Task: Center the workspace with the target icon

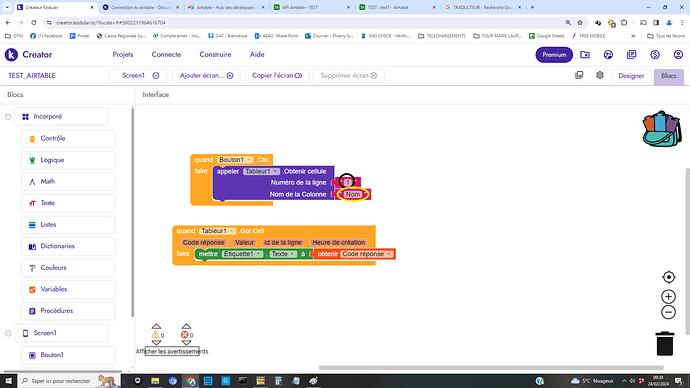Action: [x=668, y=277]
